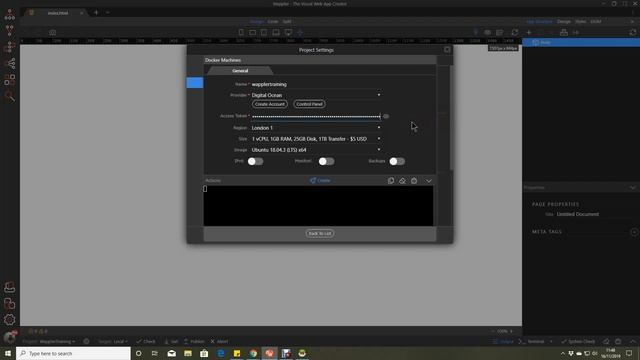Open the second left sidebar icon
This screenshot has width=640, height=360.
(x=9, y=30)
